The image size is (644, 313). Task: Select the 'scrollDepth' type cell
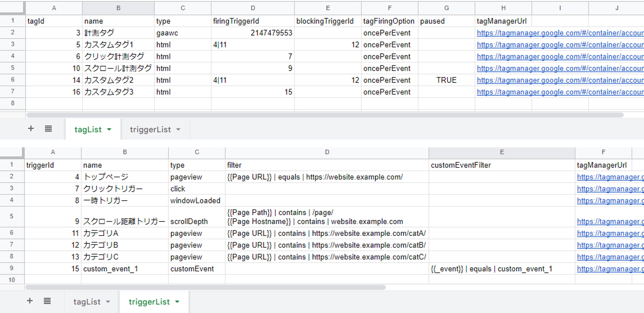coord(197,217)
